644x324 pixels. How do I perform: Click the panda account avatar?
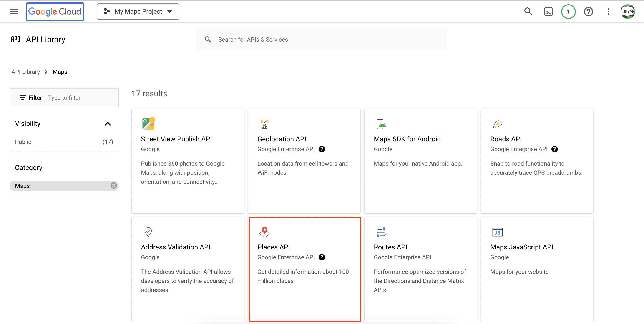coord(627,12)
